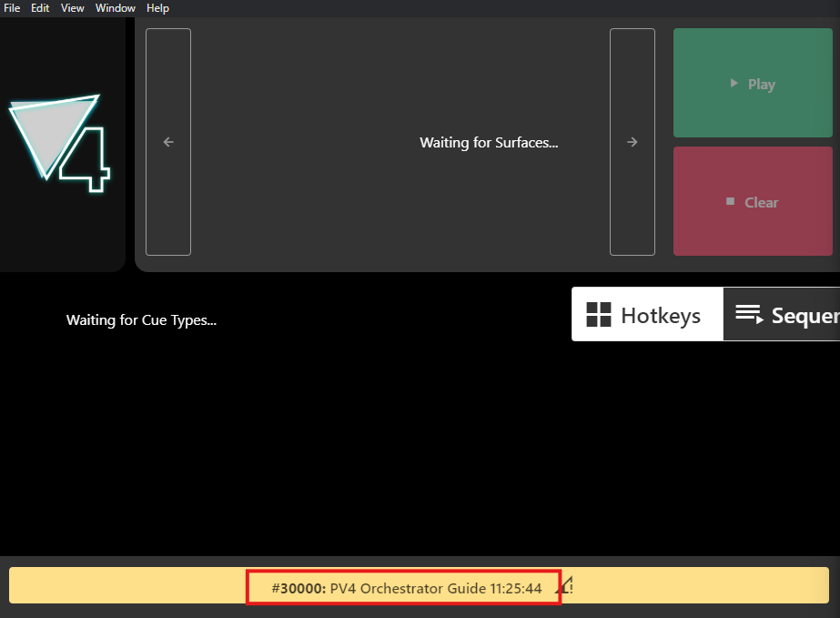Open the File menu
This screenshot has height=618, width=840.
point(12,8)
